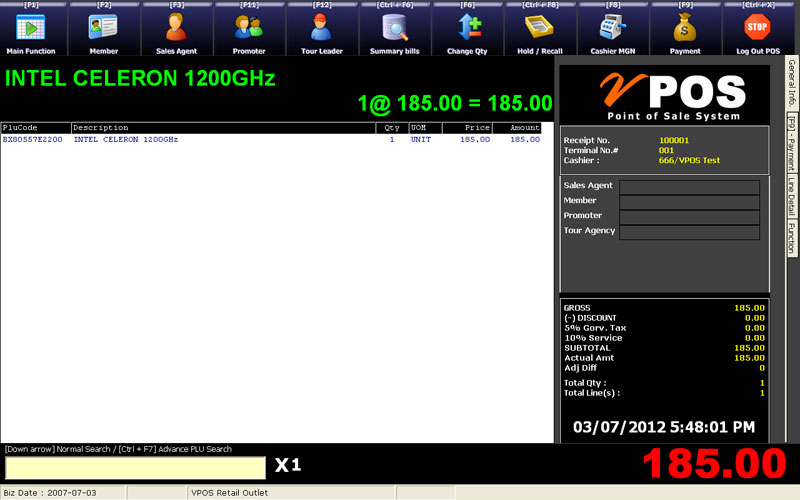The width and height of the screenshot is (800, 500).
Task: Open the Main Function menu icon
Action: tap(31, 29)
